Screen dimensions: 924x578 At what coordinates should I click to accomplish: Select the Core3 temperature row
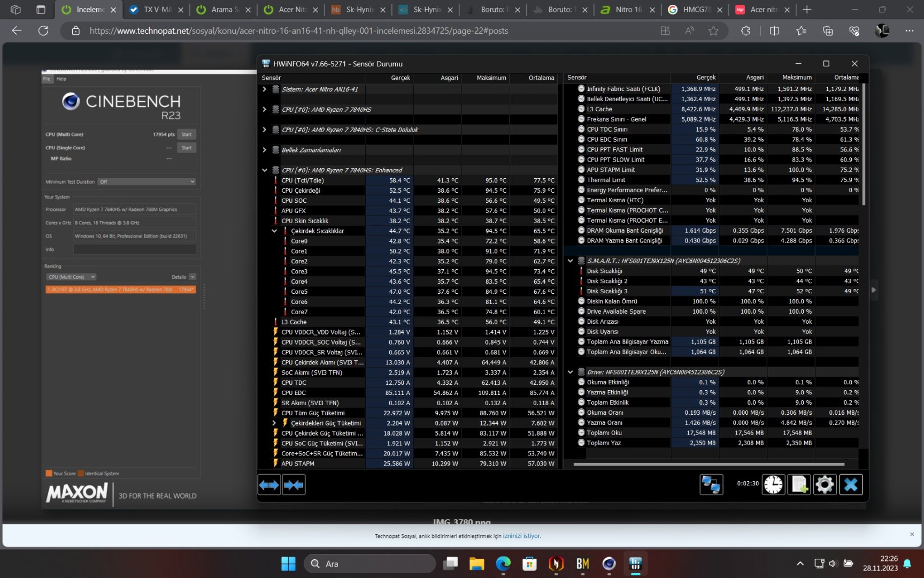(x=409, y=271)
